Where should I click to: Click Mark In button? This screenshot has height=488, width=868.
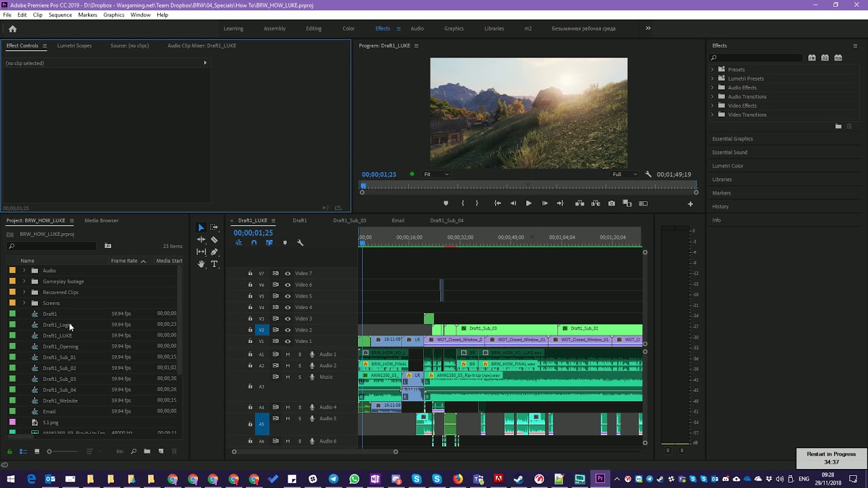point(462,203)
